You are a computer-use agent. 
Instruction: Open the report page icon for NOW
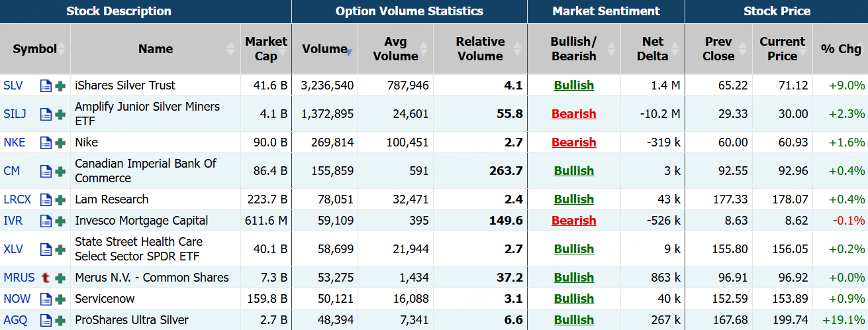46,300
